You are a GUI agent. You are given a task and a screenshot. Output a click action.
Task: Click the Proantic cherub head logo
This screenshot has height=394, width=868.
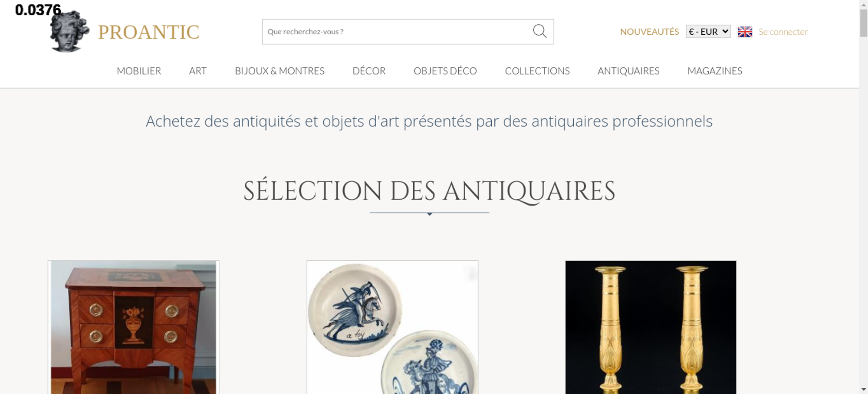(69, 31)
